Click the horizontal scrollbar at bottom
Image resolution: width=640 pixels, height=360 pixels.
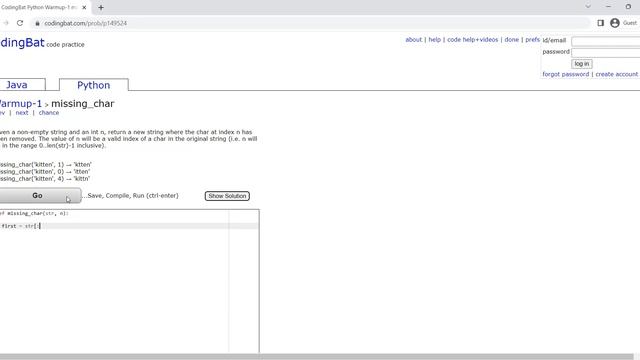pyautogui.click(x=316, y=357)
